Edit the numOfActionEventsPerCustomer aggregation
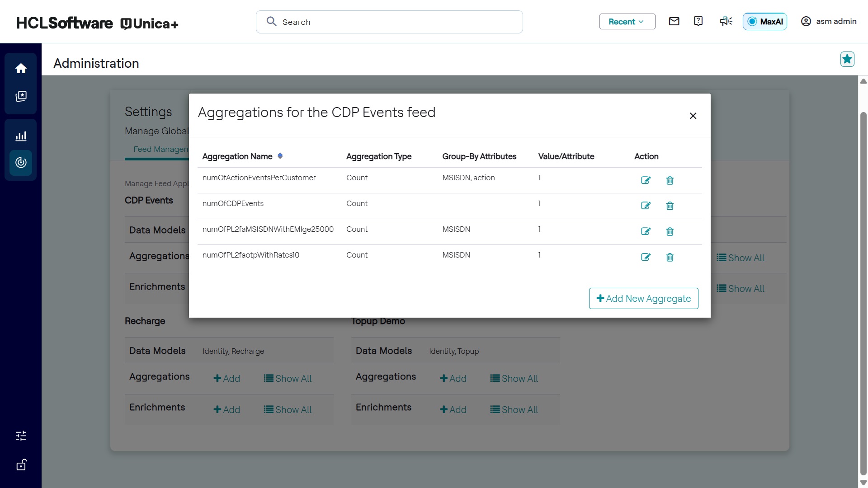Screen dimensions: 868x488 [646, 180]
